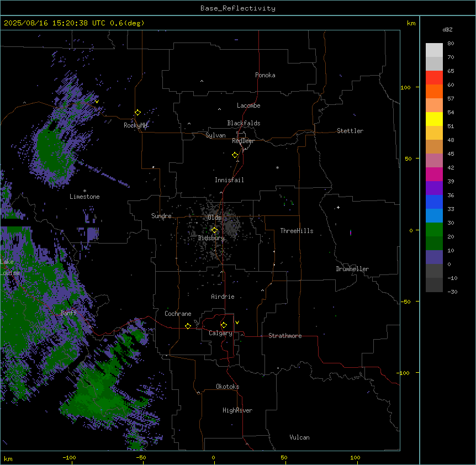Select the Limestone label
This screenshot has width=476, height=465.
click(x=84, y=197)
